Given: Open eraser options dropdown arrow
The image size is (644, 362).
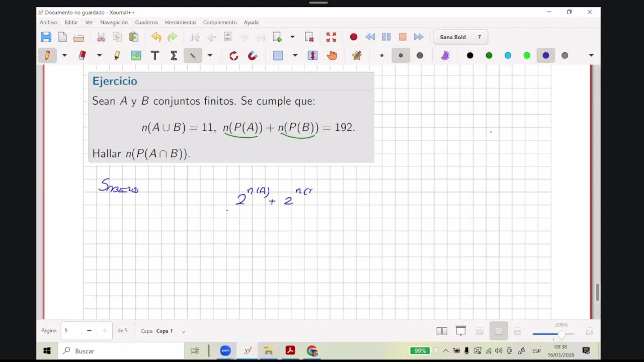Looking at the screenshot, I should pyautogui.click(x=99, y=55).
